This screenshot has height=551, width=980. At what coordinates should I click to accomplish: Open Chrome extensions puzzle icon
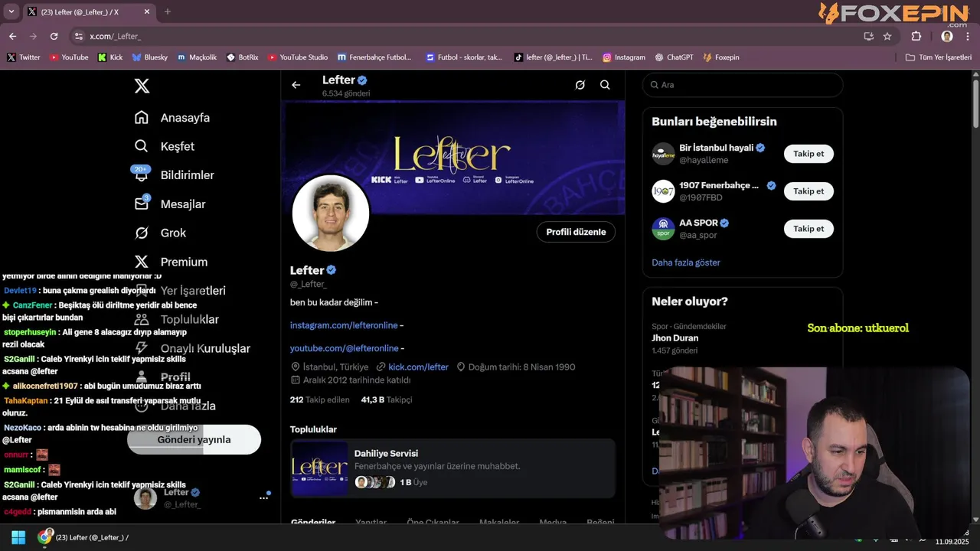click(x=916, y=36)
